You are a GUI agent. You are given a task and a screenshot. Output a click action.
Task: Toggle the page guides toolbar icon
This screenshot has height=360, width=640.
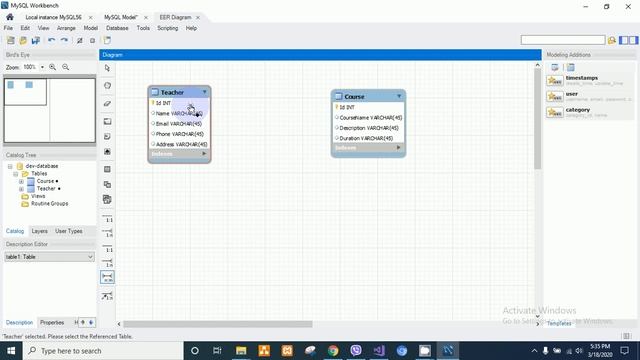(x=93, y=40)
